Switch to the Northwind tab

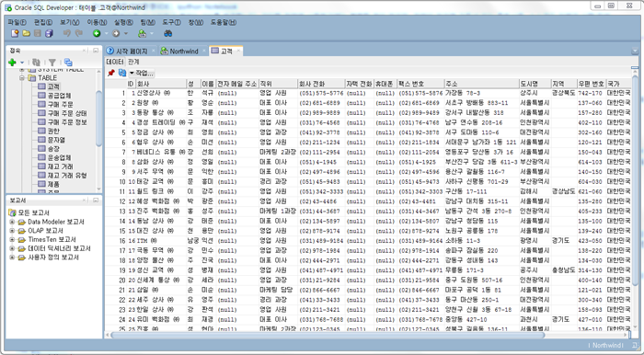184,51
